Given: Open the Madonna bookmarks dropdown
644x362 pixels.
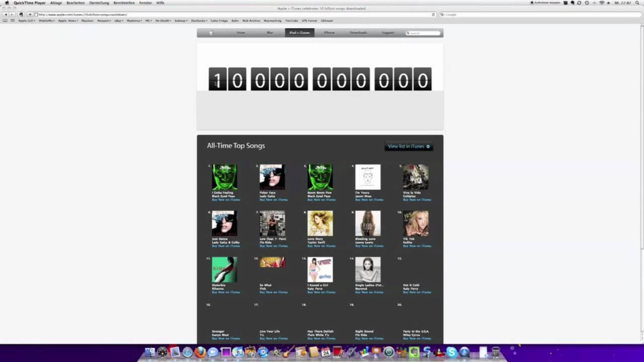Looking at the screenshot, I should click(x=134, y=21).
